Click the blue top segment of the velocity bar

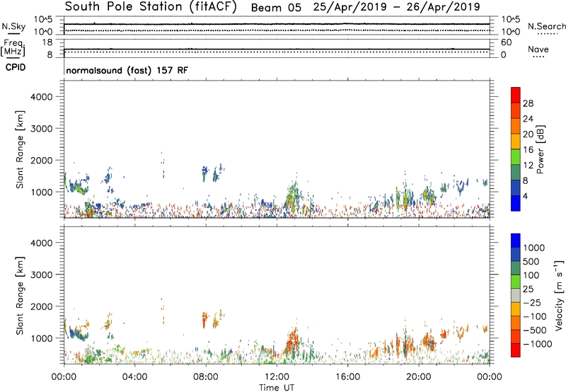click(516, 241)
